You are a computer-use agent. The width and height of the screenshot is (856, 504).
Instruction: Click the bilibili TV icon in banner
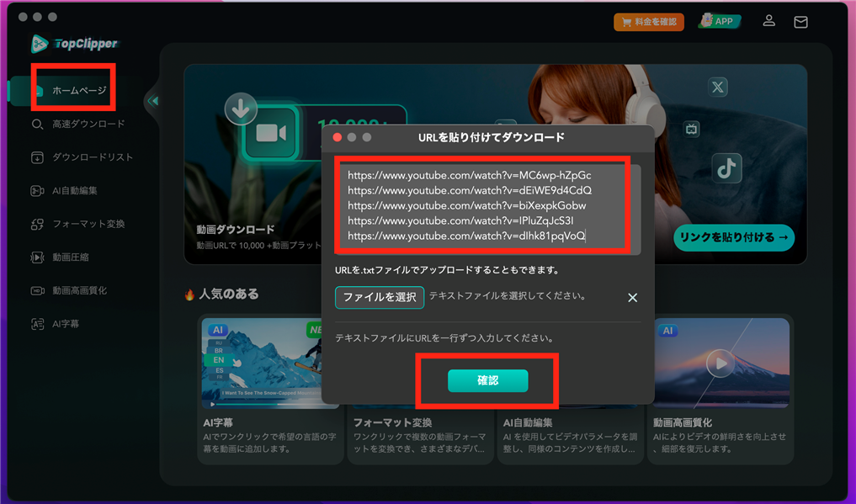click(x=691, y=130)
